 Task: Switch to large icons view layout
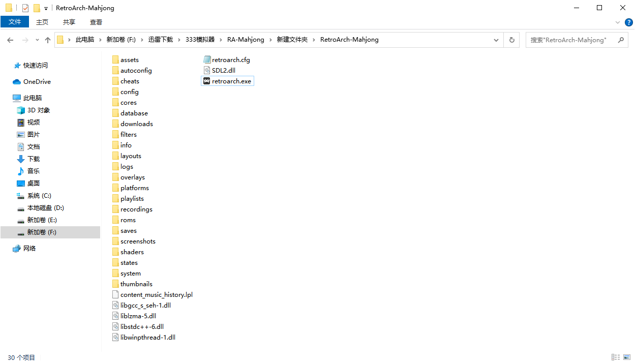point(628,357)
